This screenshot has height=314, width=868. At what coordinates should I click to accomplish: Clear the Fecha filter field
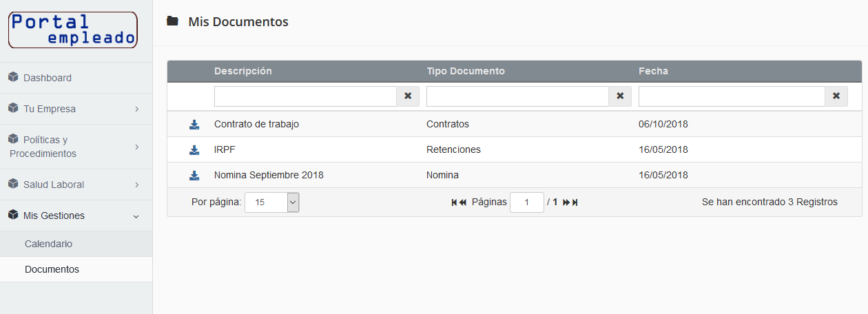(836, 96)
